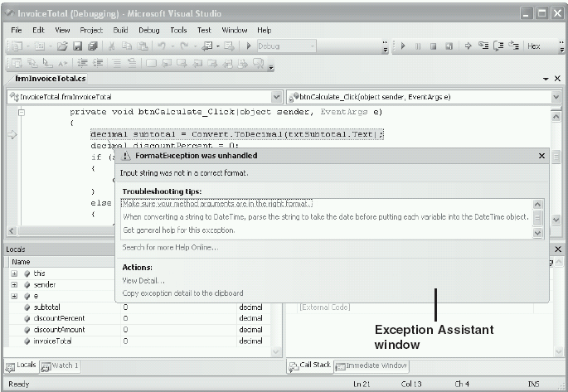Click the Increase Indent icon in text editor toolbar

(98, 63)
